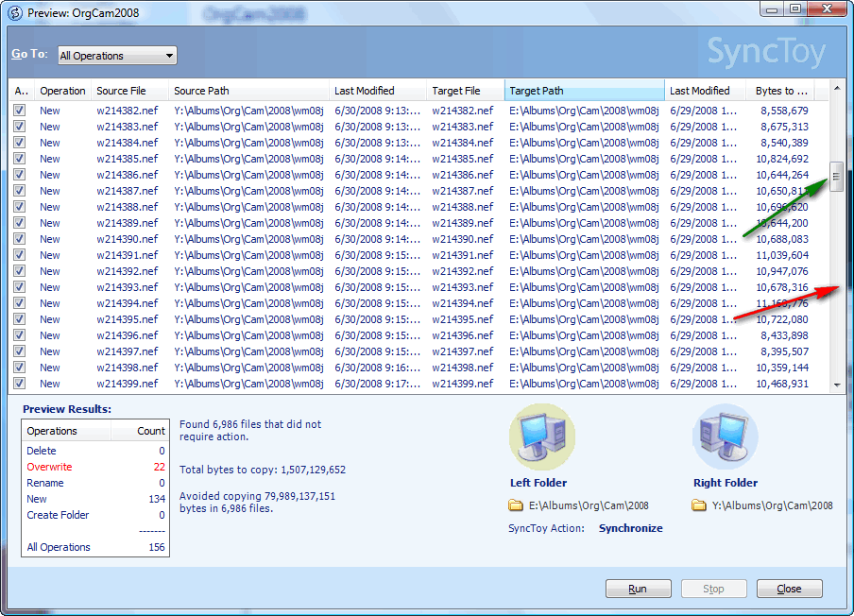Viewport: 854px width, 616px height.
Task: Click the Right Folder computer icon
Action: (x=725, y=436)
